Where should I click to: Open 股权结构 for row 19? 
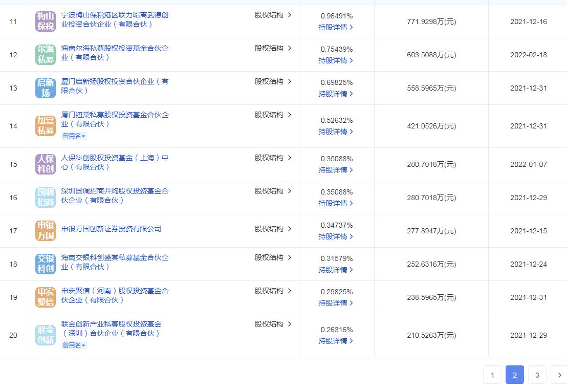click(x=273, y=291)
